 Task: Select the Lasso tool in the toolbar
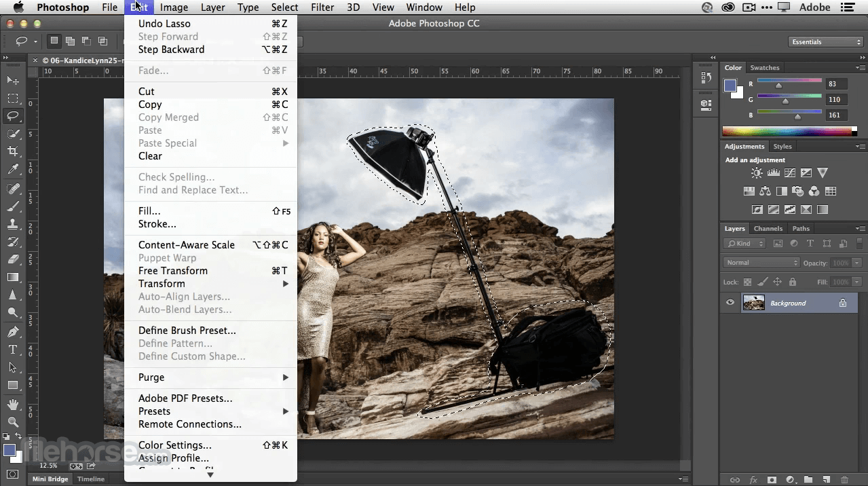tap(13, 116)
